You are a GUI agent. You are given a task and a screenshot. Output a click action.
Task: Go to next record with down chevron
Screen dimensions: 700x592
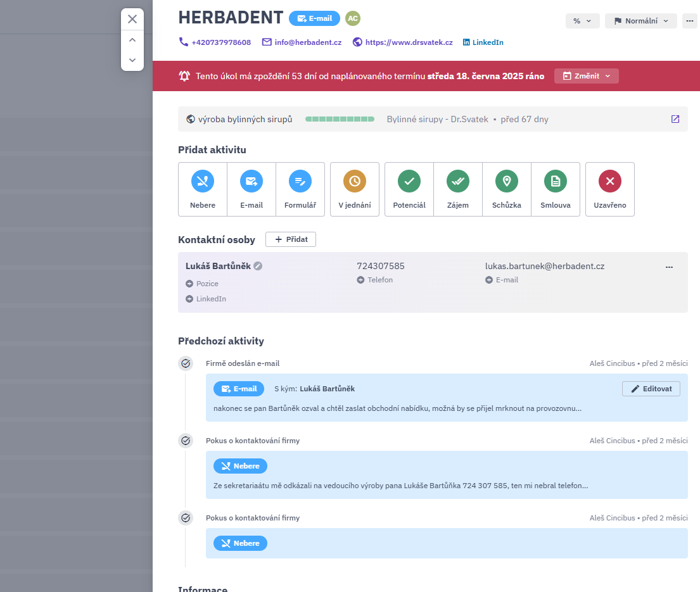click(x=132, y=60)
